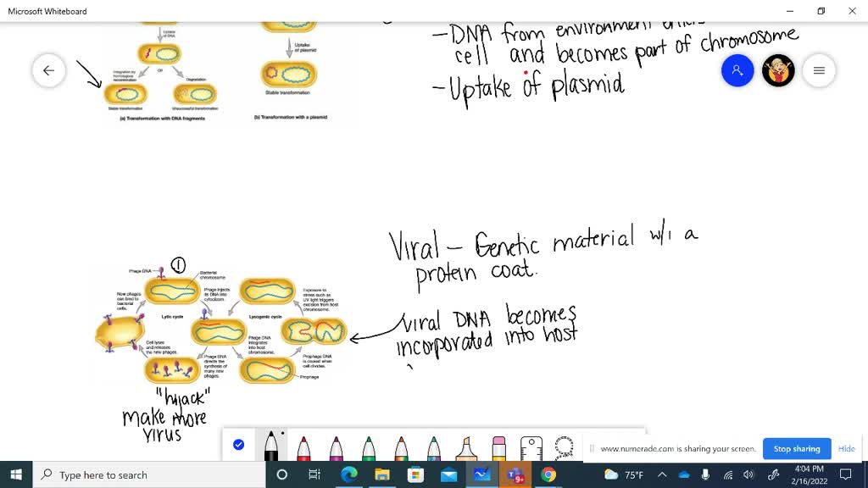This screenshot has width=868, height=488.
Task: Open the Windows Start menu
Action: point(16,474)
